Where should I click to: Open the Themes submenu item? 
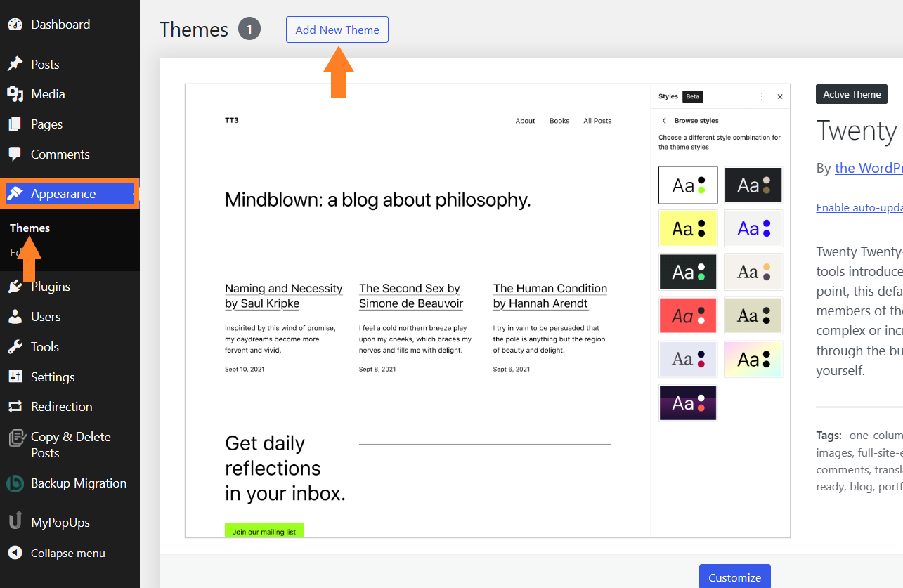tap(30, 228)
